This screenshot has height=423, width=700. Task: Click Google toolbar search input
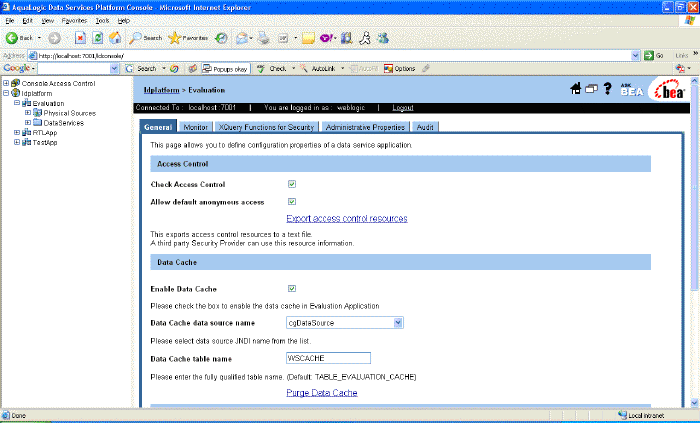point(74,69)
